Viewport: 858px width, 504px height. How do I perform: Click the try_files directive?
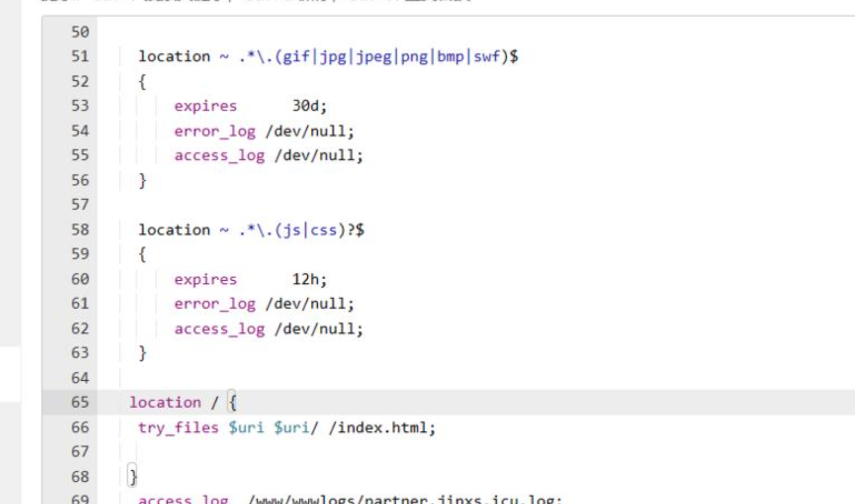pos(178,428)
